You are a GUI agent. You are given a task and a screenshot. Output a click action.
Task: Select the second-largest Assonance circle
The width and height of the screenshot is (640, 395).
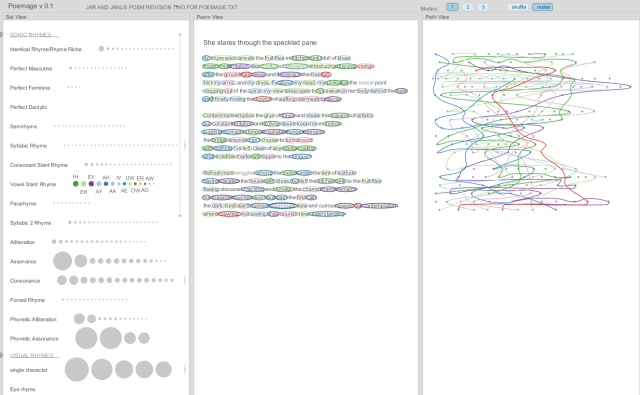81,261
